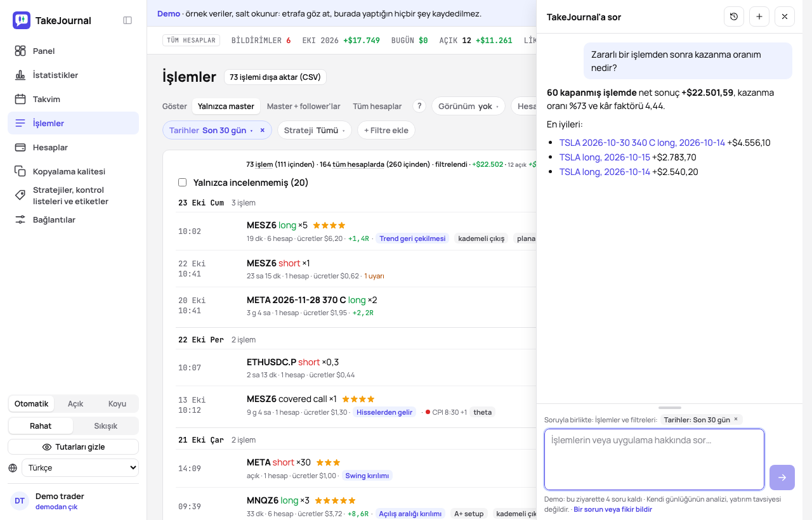Open chat history clock icon
This screenshot has width=812, height=520.
click(x=734, y=16)
